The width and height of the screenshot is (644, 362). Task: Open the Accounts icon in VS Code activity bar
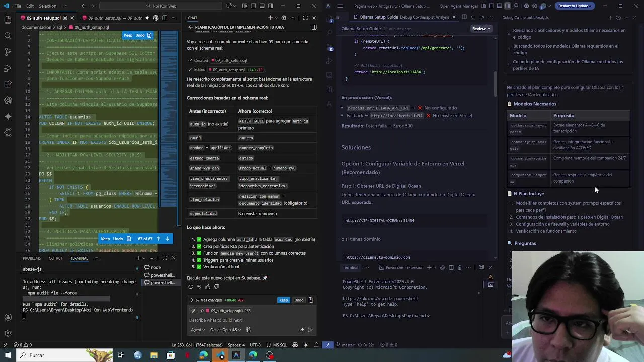coord(8,317)
